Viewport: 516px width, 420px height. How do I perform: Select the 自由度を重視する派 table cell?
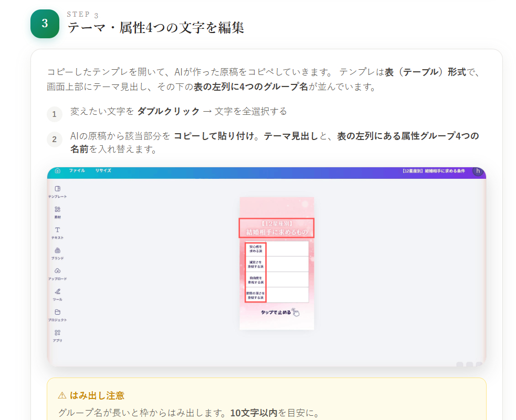[x=256, y=280]
